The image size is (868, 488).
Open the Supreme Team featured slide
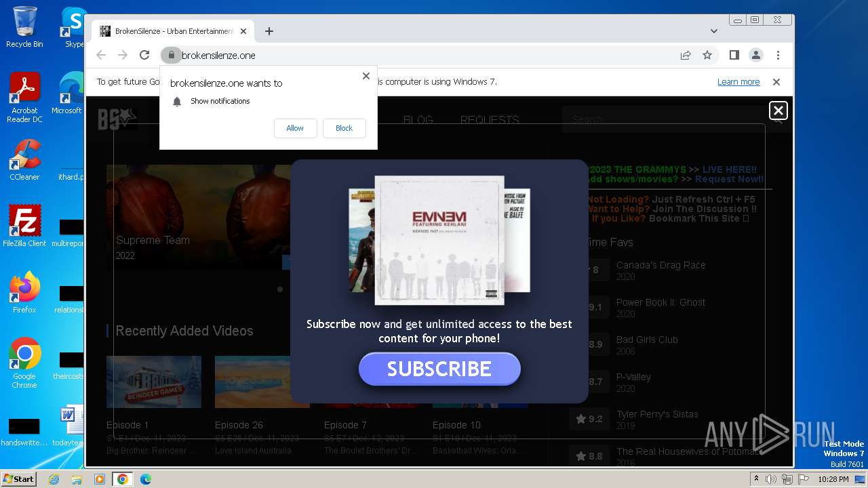[x=198, y=217]
